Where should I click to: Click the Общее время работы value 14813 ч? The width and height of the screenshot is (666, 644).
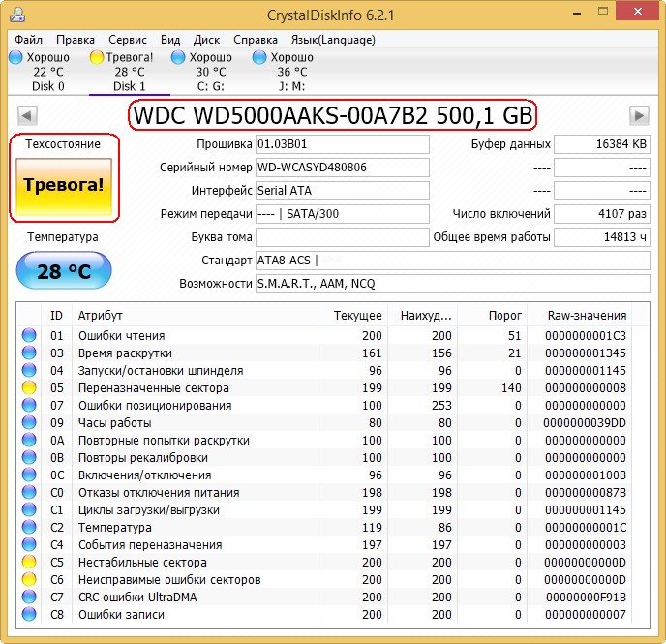[602, 237]
